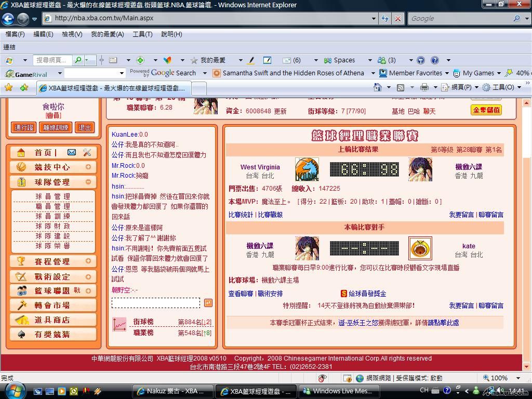Open the 檔案(F) menu
The height and width of the screenshot is (399, 532).
tap(15, 34)
